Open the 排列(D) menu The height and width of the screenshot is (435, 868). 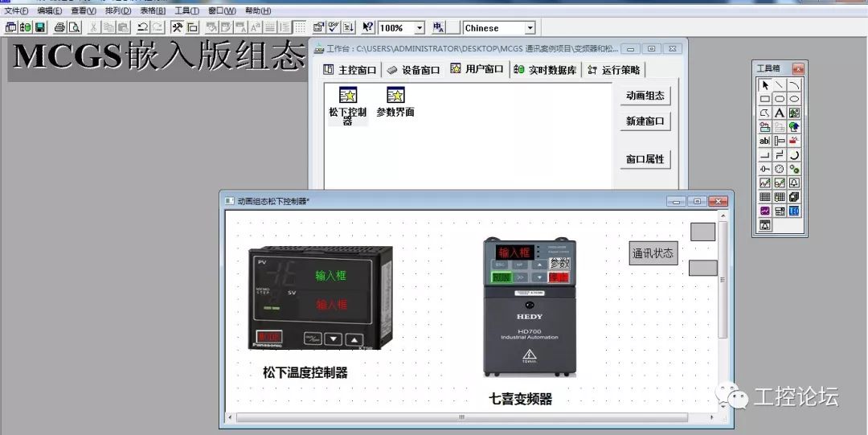coord(118,10)
